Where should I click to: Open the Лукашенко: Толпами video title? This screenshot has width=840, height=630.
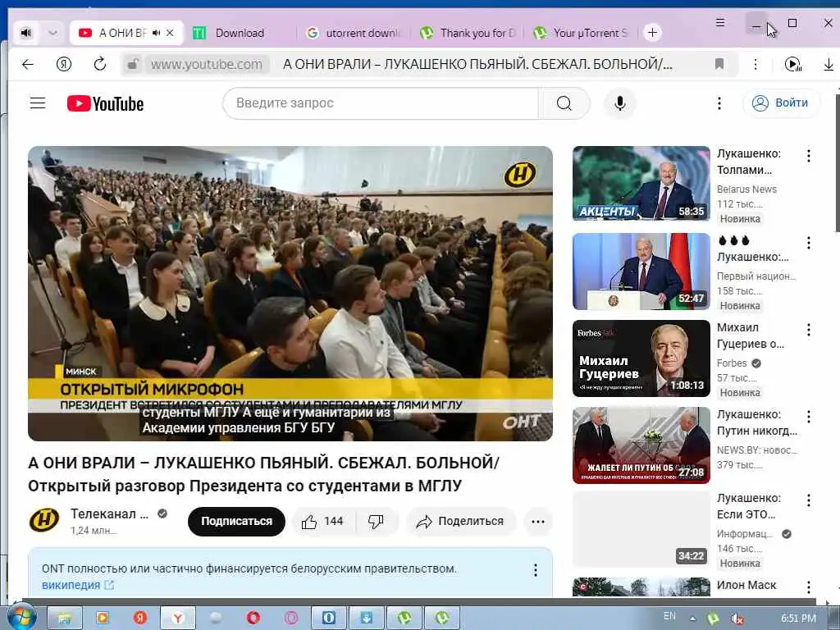coord(749,162)
